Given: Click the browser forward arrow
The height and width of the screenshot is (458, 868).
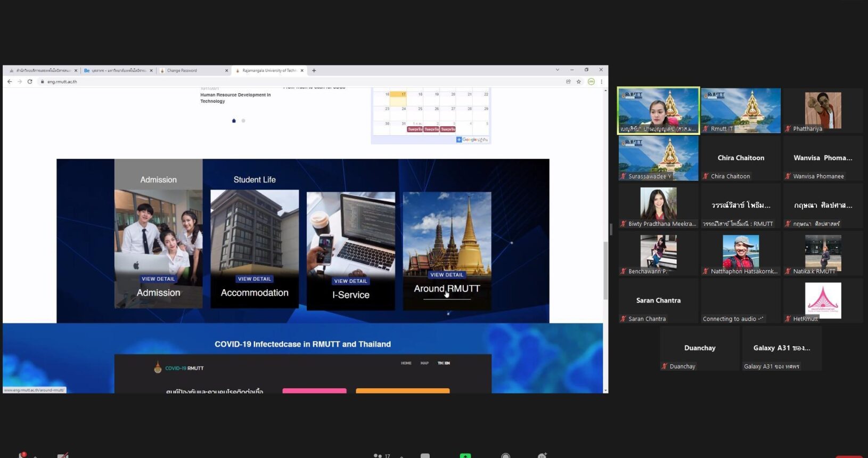Looking at the screenshot, I should (20, 81).
